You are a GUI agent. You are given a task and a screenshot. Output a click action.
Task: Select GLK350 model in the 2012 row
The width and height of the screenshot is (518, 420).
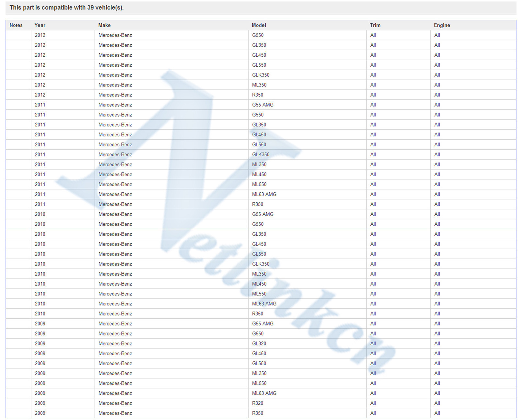261,75
